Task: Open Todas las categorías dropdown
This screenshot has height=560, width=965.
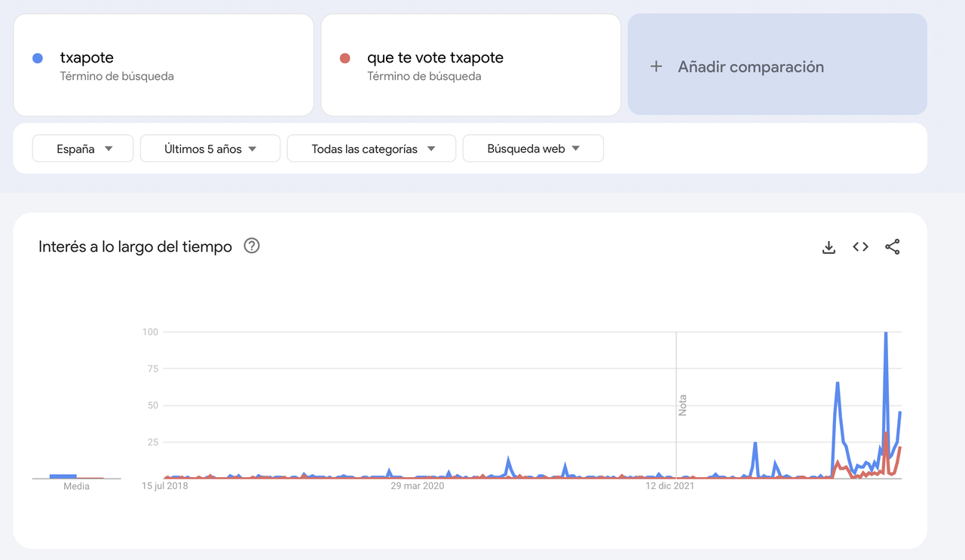Action: click(x=372, y=148)
